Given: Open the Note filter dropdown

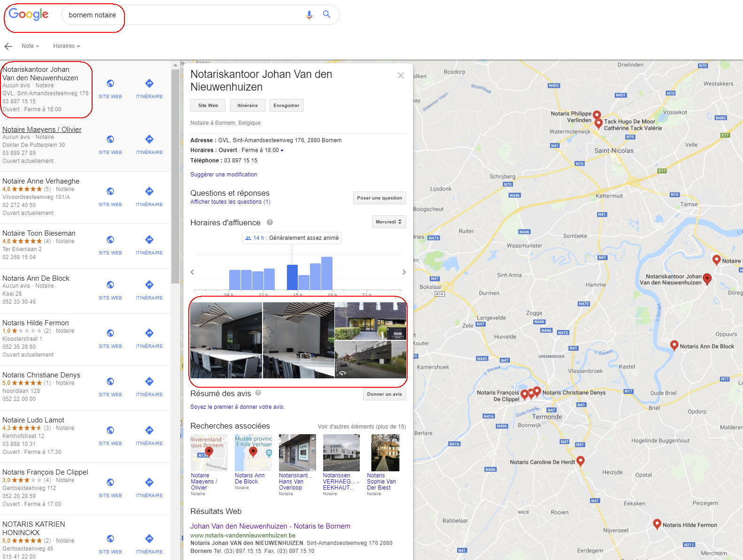Looking at the screenshot, I should point(30,46).
